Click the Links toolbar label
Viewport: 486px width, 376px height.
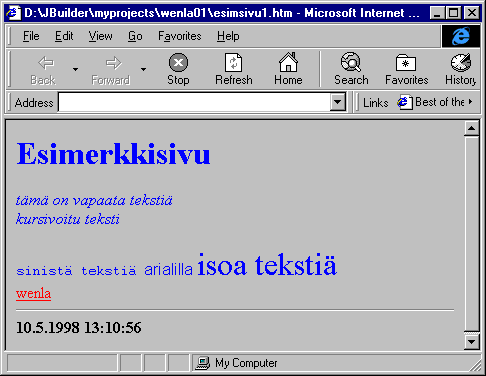coord(376,103)
